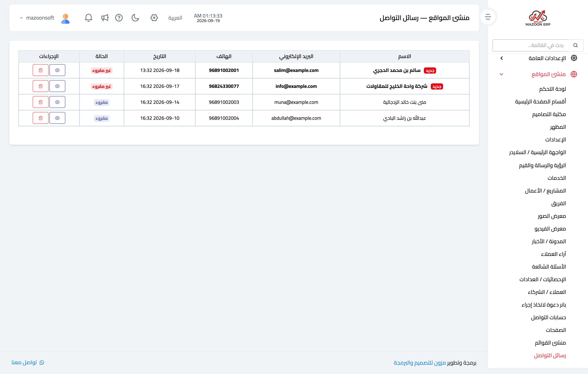Open مكتبة التصاميم menu item
The height and width of the screenshot is (374, 588).
coord(549,114)
